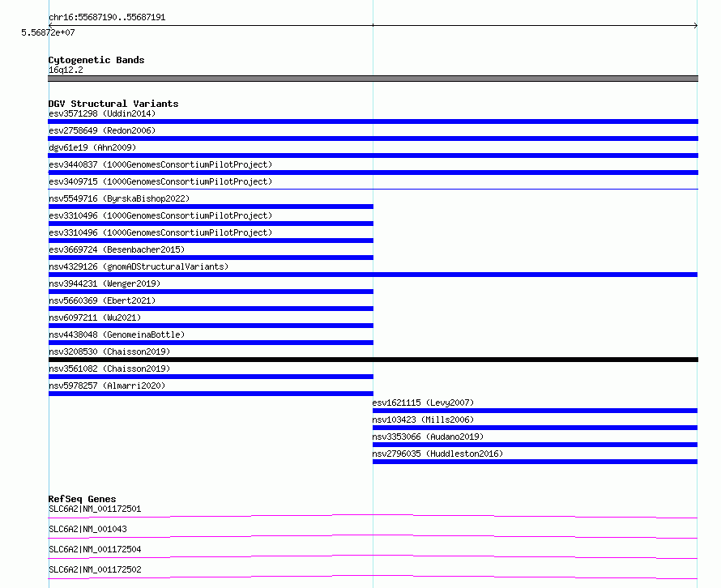Select the Cytogenetic Bands track heading
Viewport: 721px width, 588px height.
point(96,60)
